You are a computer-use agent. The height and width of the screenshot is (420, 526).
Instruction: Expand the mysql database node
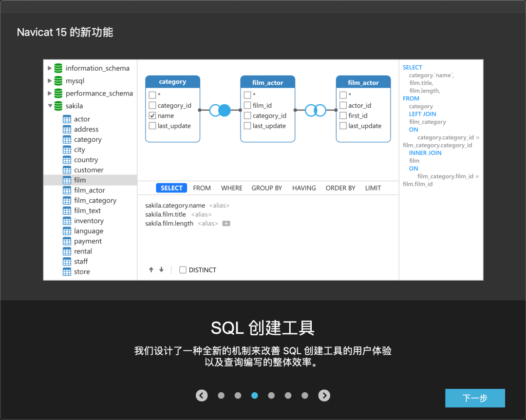(x=50, y=80)
